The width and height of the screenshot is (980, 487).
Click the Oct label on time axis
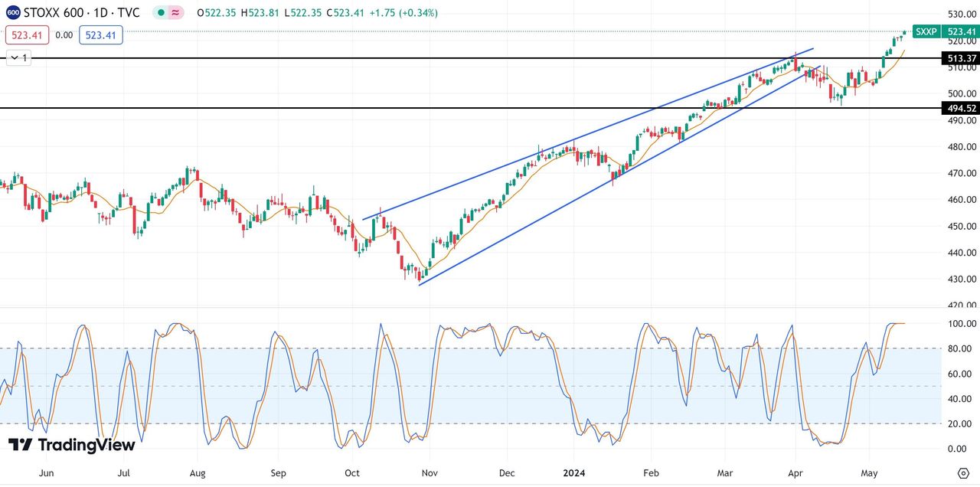[352, 473]
